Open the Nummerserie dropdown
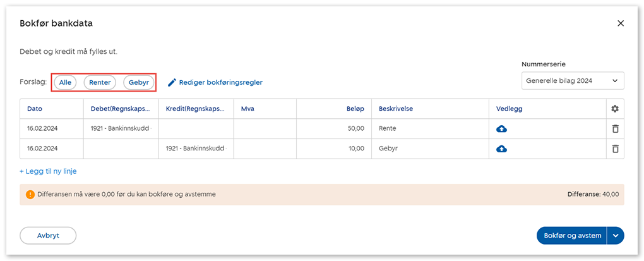The image size is (644, 261). point(572,81)
